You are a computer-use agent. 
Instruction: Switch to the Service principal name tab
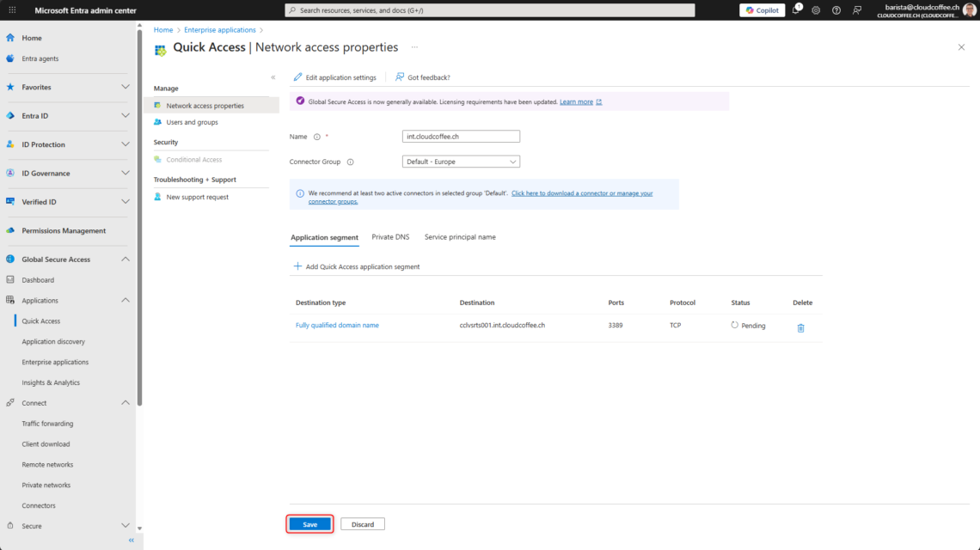click(x=460, y=237)
